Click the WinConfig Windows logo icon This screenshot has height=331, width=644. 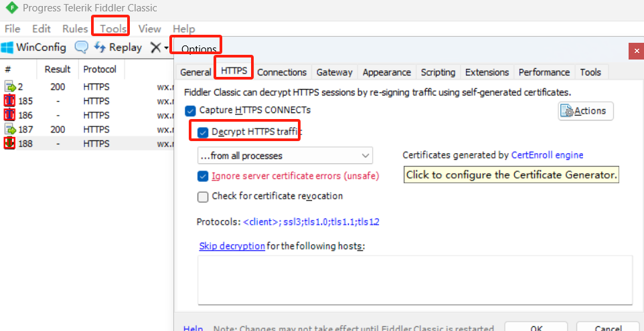click(7, 47)
